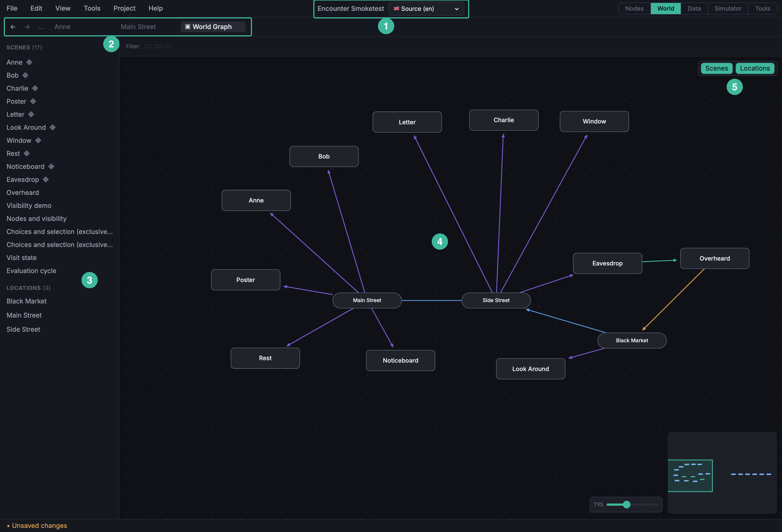Switch to the Nodes tab
Image resolution: width=782 pixels, height=532 pixels.
click(634, 8)
